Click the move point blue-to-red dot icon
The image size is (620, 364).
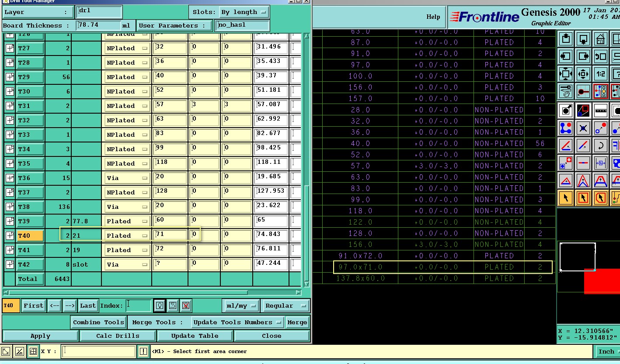click(601, 128)
